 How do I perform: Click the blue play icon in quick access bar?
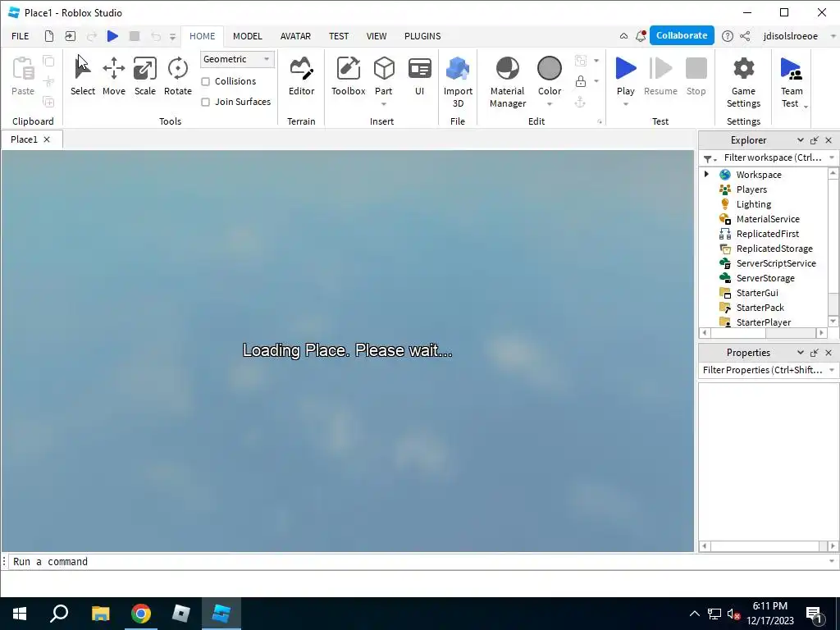pyautogui.click(x=112, y=36)
